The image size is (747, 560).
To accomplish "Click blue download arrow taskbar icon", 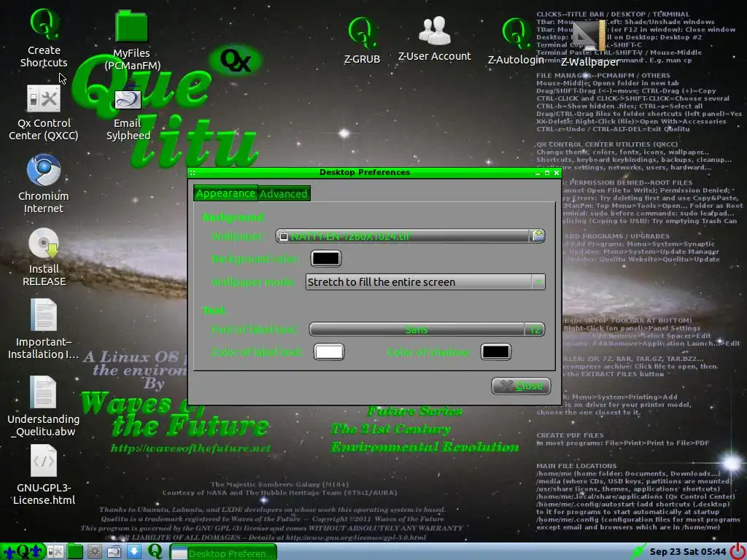I will point(134,552).
